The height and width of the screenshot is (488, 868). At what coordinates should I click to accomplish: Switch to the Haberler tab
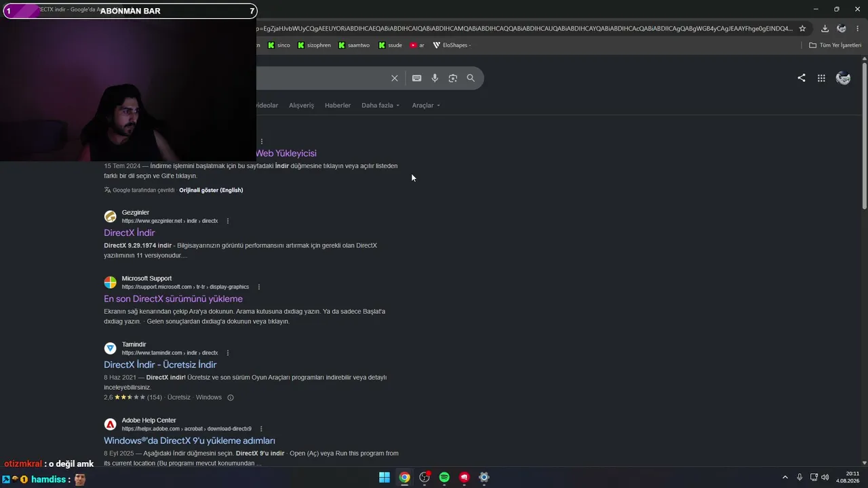tap(338, 106)
